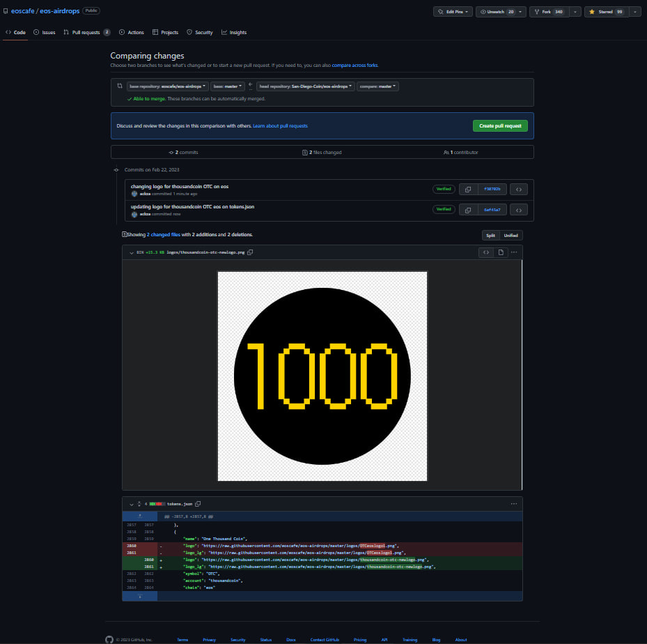The image size is (647, 644).
Task: Open the base: master branch dropdown
Action: click(227, 86)
